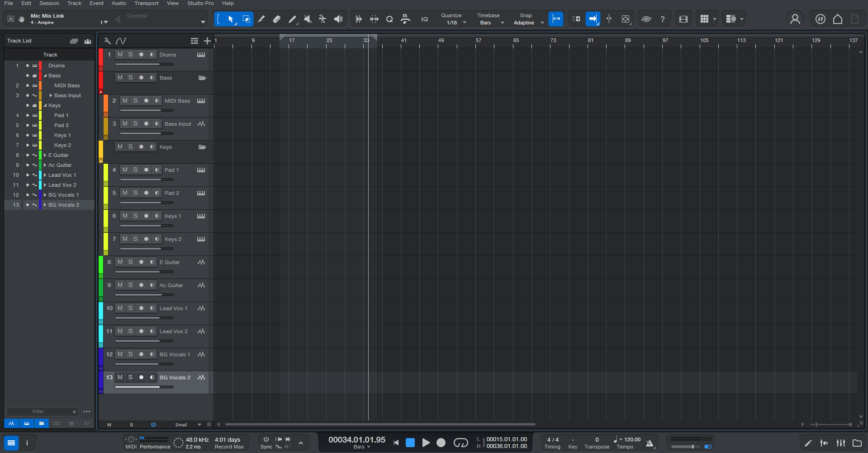868x453 pixels.
Task: Add a new track with the plus button
Action: tap(207, 41)
